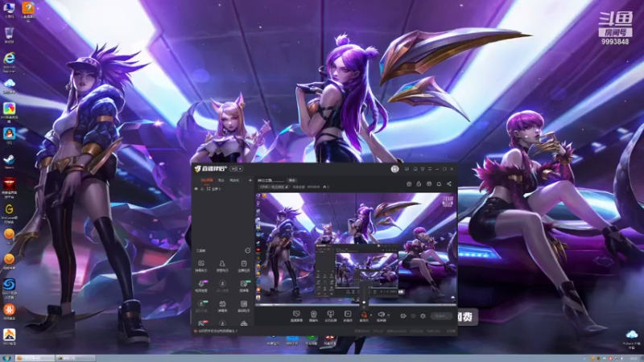Open the TV-shaped tool in toolbox third row
644x362 pixels.
point(222,306)
